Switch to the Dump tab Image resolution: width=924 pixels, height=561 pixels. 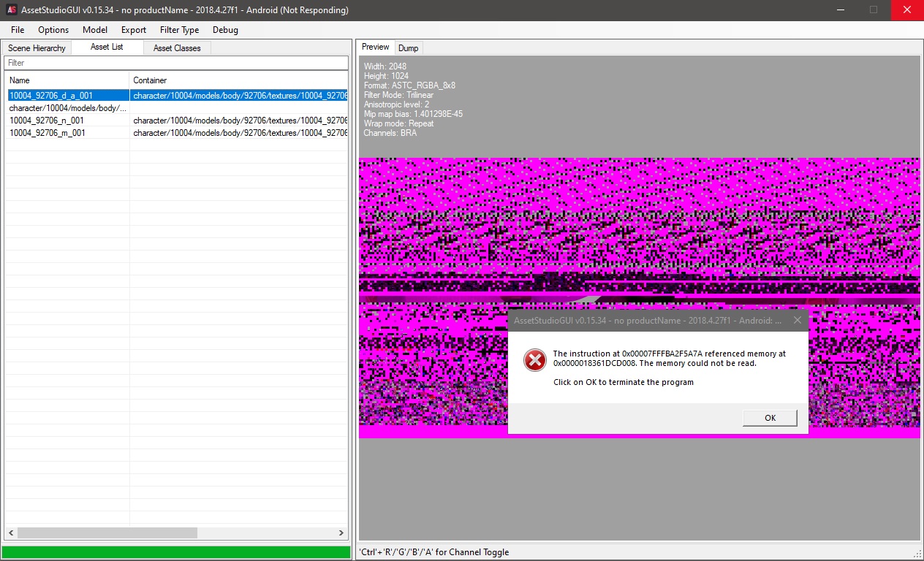(409, 47)
